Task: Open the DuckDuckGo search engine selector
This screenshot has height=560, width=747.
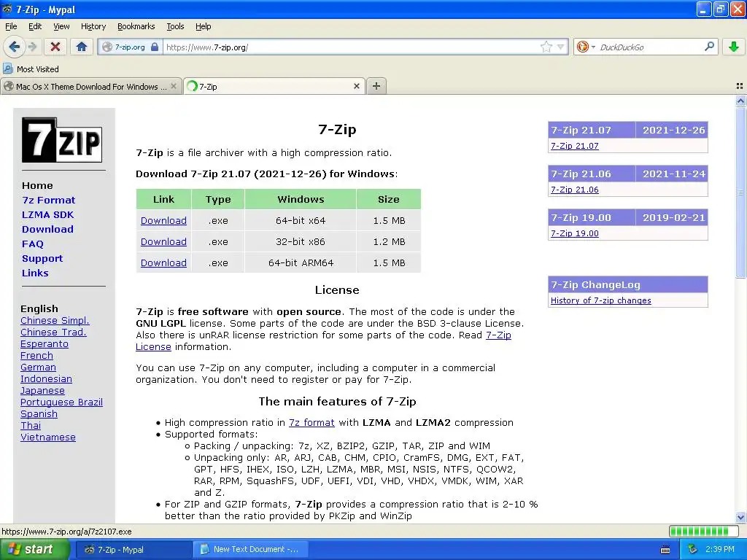Action: [x=586, y=47]
